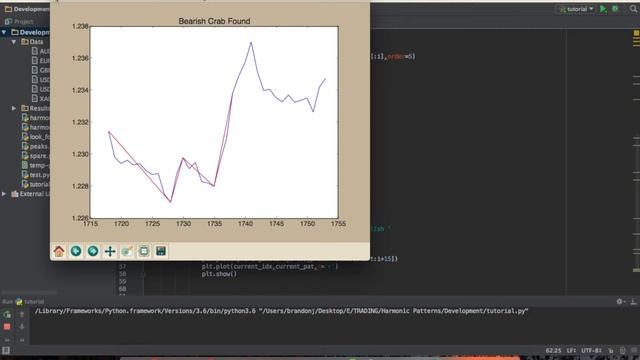640x360 pixels.
Task: Click the LF line separator in status bar
Action: pyautogui.click(x=571, y=351)
